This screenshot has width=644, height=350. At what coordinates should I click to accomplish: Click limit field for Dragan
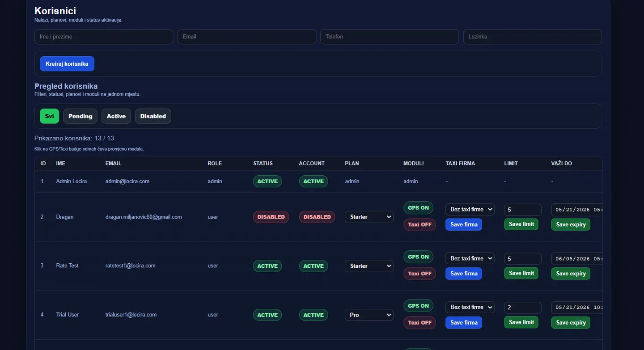(x=523, y=209)
